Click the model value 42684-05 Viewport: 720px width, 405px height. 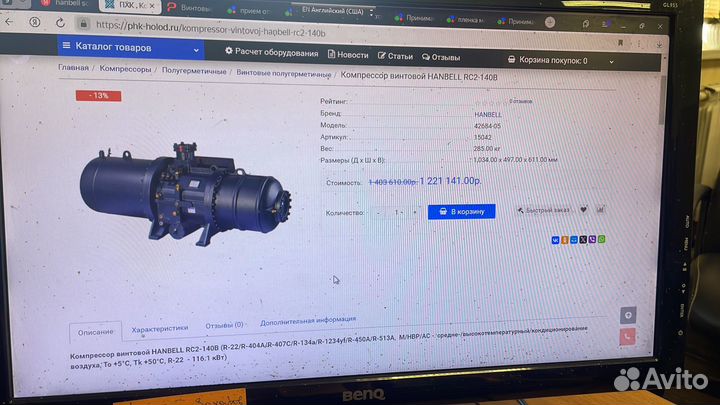coord(487,126)
